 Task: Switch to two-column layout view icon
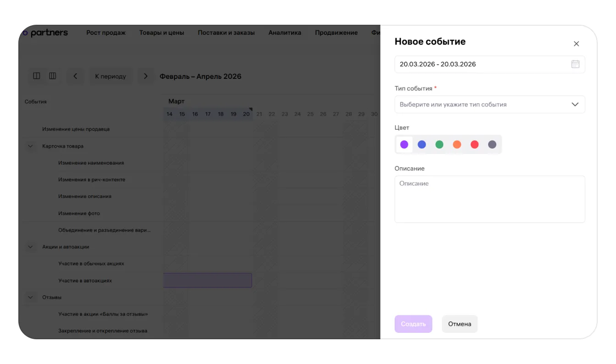pyautogui.click(x=37, y=76)
